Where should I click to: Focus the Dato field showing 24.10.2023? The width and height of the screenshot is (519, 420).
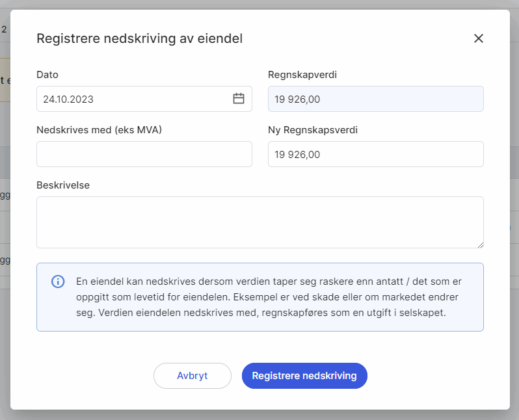point(130,99)
